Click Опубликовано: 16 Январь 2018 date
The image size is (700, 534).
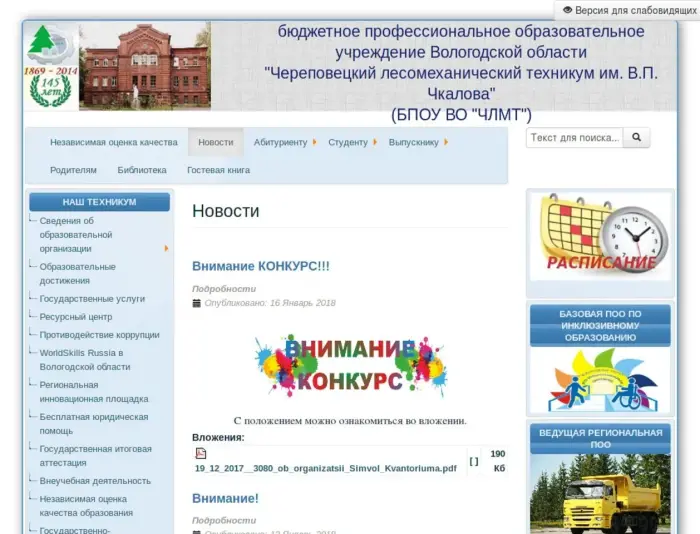270,303
